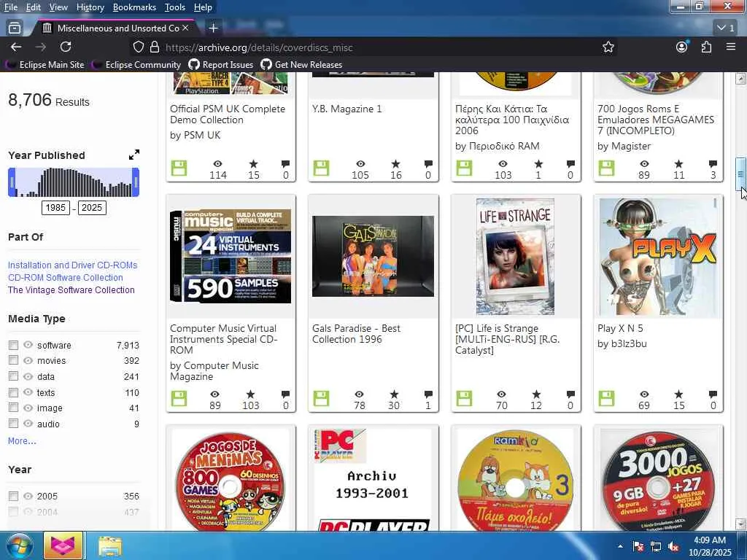
Task: Open the Firefox View icon
Action: click(15, 28)
